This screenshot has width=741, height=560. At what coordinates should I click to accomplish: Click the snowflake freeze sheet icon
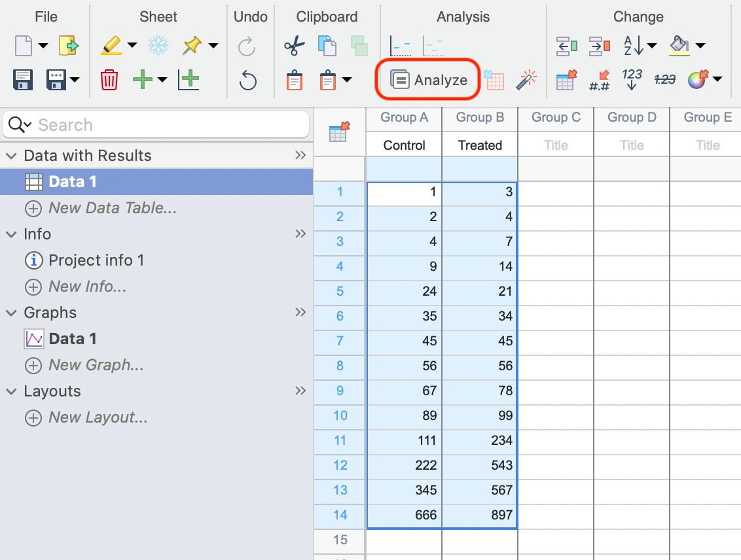click(x=158, y=46)
